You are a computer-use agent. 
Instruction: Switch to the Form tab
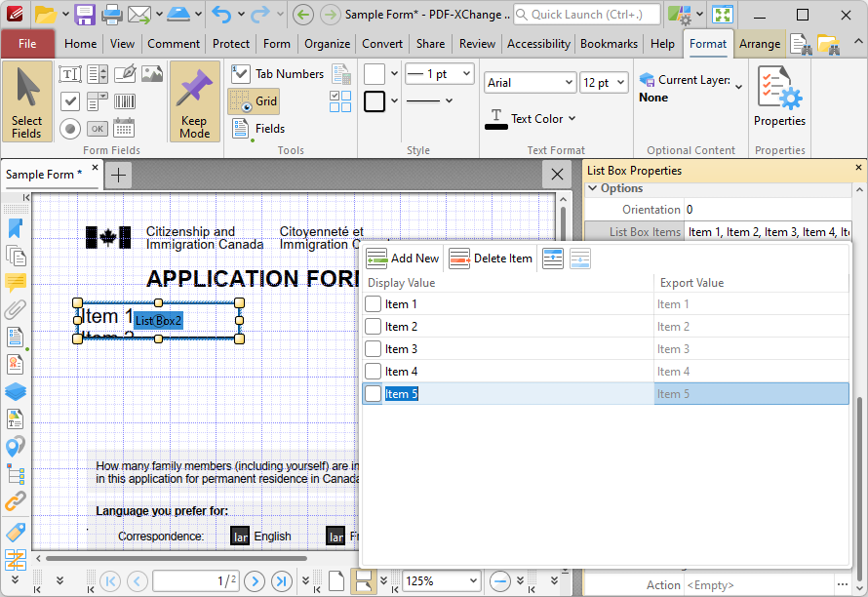(276, 44)
